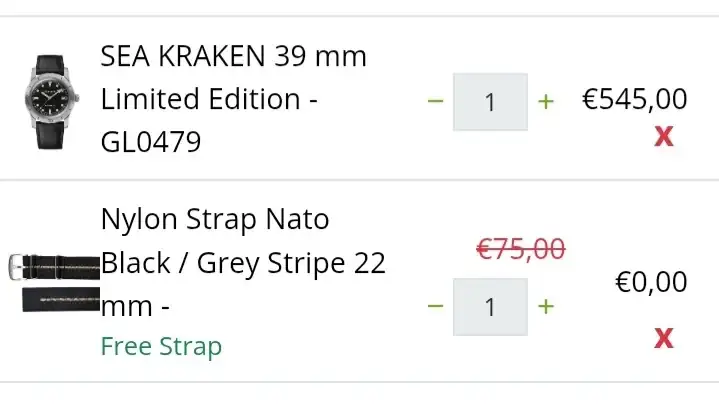Decrease the SEA KRAKEN watch quantity
Viewport: 719px width, 406px height.
pos(435,101)
